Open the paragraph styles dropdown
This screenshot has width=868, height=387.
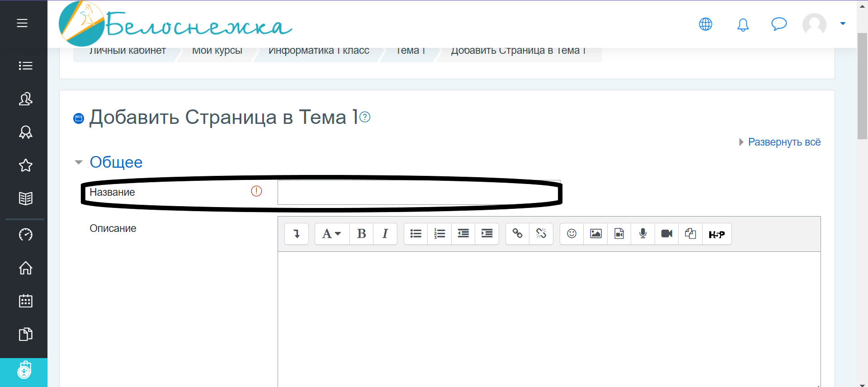tap(331, 234)
